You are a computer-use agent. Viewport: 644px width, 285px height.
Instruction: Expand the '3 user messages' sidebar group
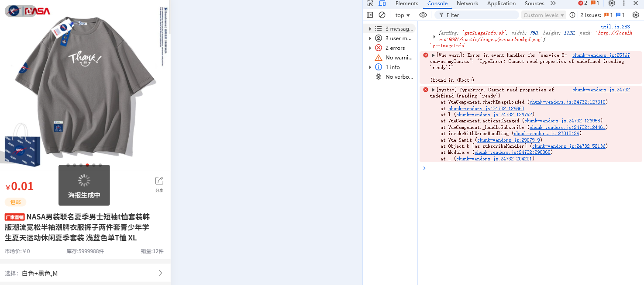point(370,38)
